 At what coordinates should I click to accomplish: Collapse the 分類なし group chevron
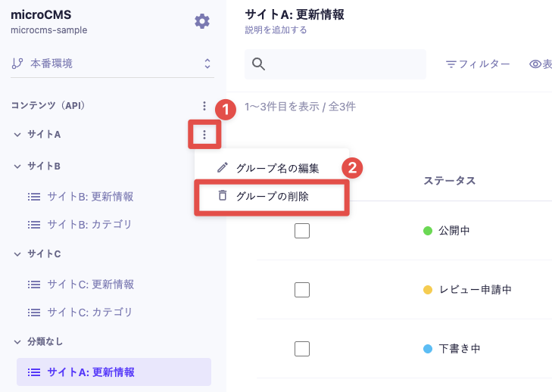tap(17, 342)
